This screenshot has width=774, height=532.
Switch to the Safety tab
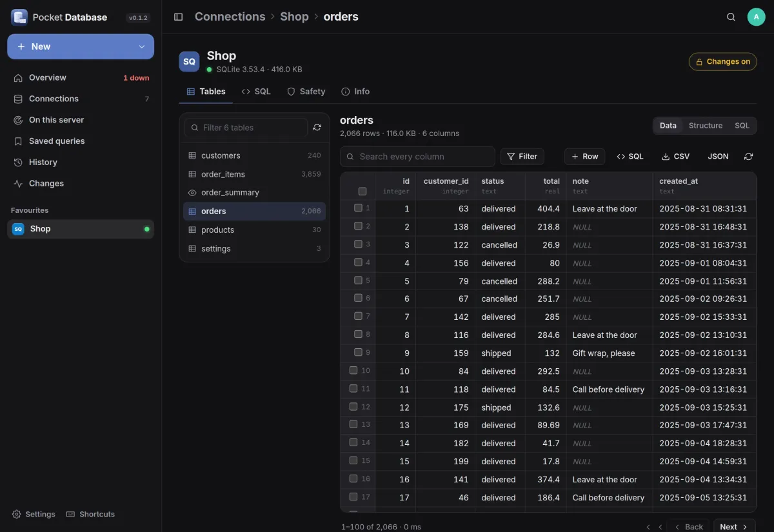click(x=306, y=92)
